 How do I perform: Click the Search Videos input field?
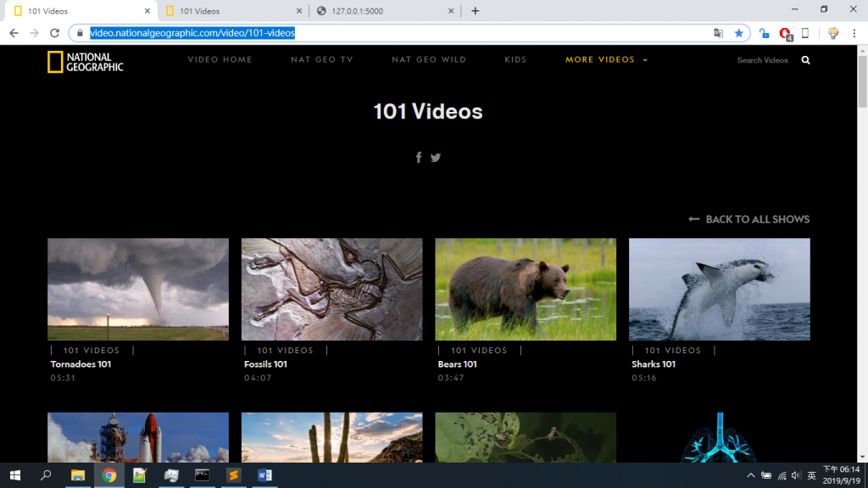pyautogui.click(x=762, y=60)
